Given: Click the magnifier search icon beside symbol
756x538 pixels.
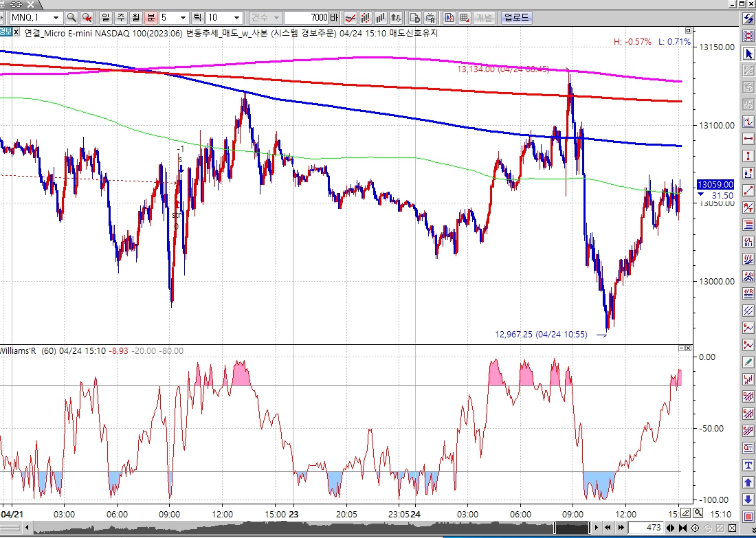Looking at the screenshot, I should tap(71, 17).
